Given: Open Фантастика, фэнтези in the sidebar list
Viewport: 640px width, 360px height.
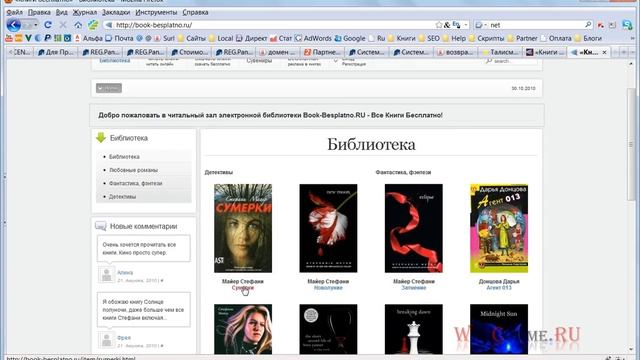Looking at the screenshot, I should [136, 183].
